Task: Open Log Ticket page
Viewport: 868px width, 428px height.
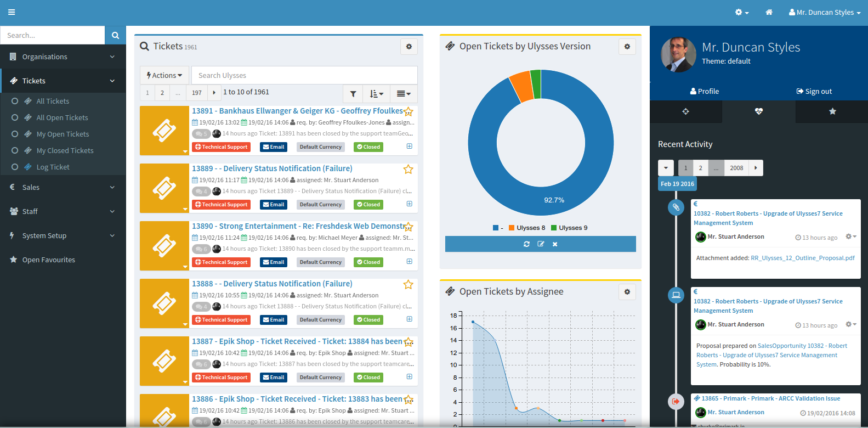Action: tap(53, 167)
